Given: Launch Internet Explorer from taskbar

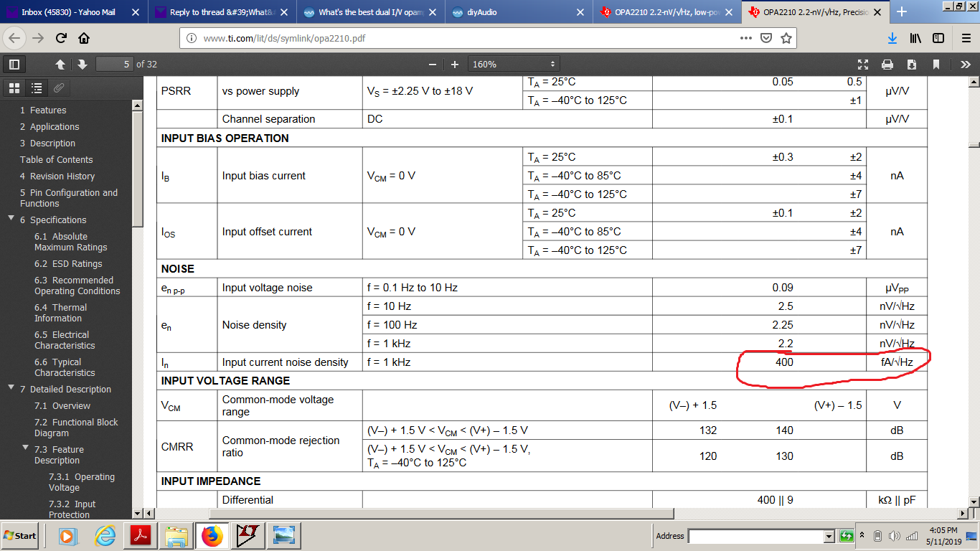Looking at the screenshot, I should click(105, 536).
